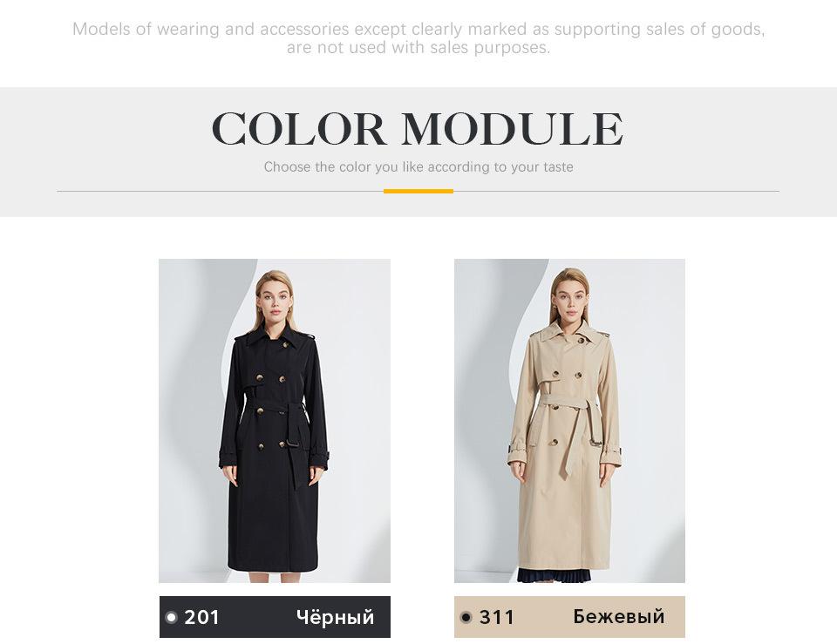Click the belt buckle on the black coat
This screenshot has height=644, width=837.
click(293, 444)
